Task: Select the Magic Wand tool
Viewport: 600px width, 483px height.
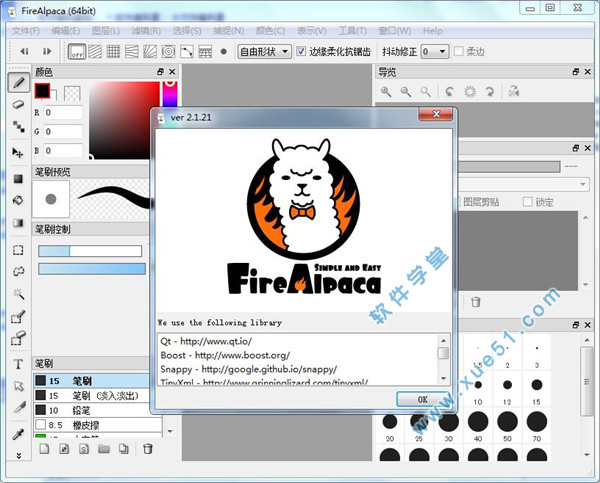Action: [18, 294]
